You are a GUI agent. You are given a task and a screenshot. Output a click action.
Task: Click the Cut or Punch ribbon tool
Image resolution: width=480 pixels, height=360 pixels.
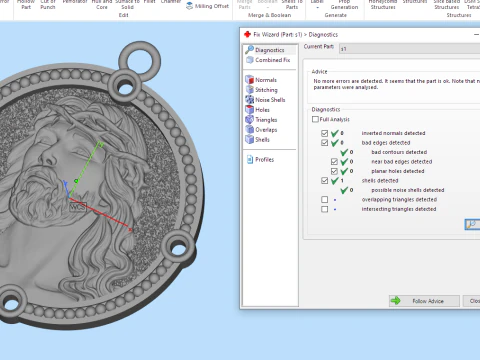click(48, 4)
